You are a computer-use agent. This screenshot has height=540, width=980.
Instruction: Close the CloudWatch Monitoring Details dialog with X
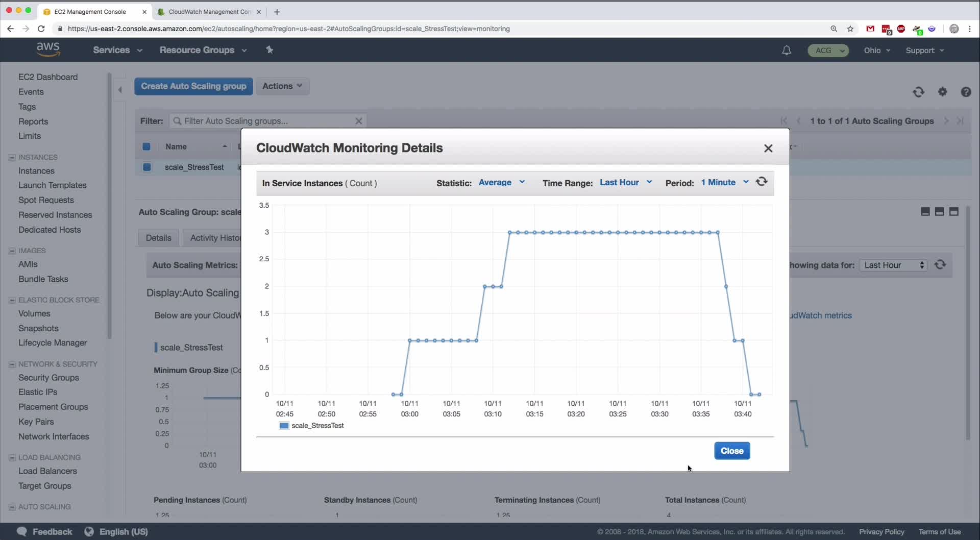pos(768,148)
